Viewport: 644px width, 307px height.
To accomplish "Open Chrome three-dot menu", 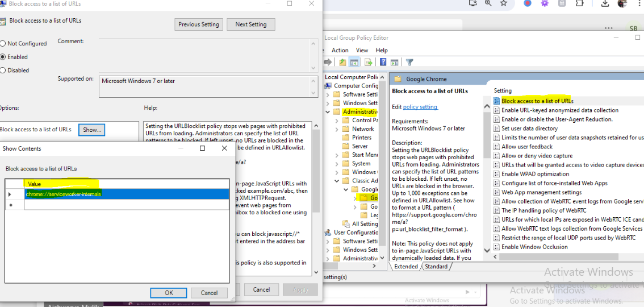I will click(x=639, y=3).
